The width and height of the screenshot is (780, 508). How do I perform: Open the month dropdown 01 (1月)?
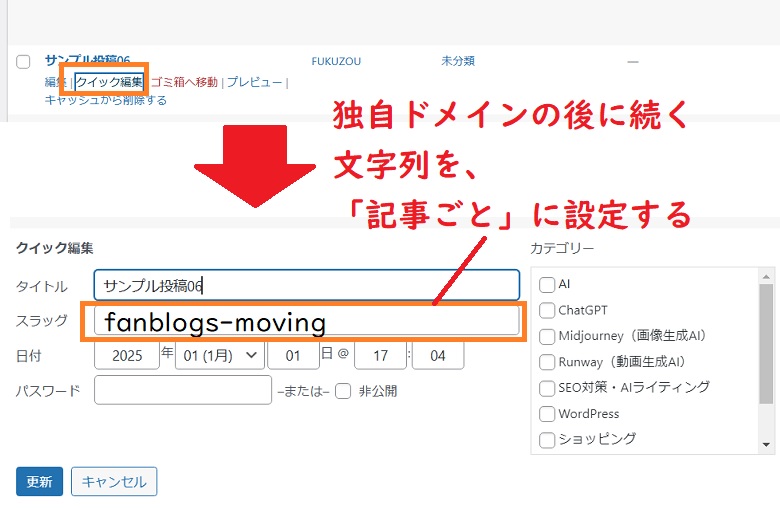pos(220,355)
